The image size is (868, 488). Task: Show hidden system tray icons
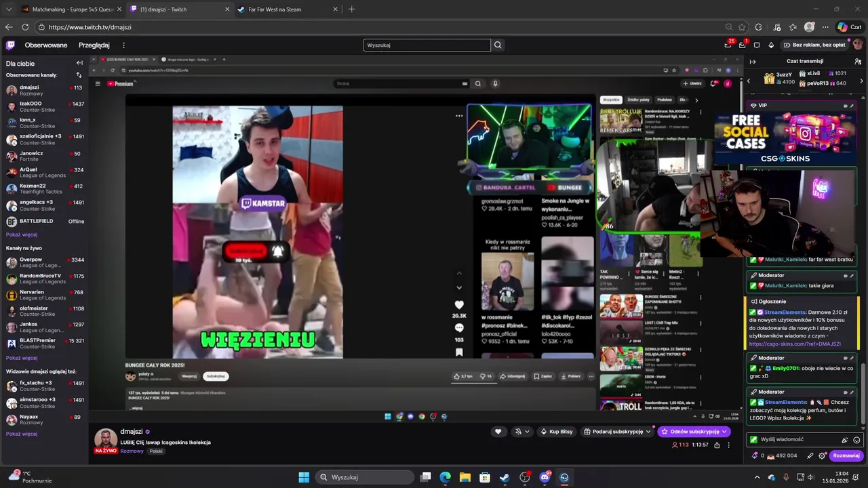[759, 477]
